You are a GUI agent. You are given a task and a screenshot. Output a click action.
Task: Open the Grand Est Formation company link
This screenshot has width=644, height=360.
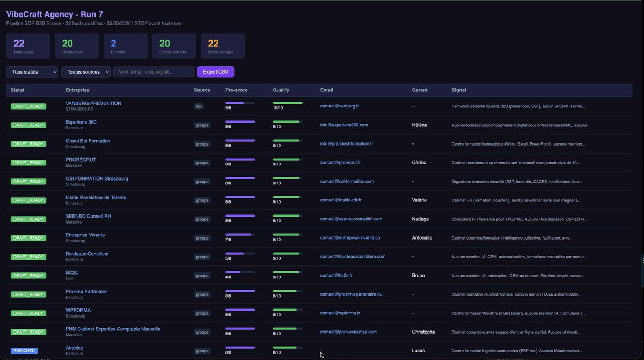point(88,141)
